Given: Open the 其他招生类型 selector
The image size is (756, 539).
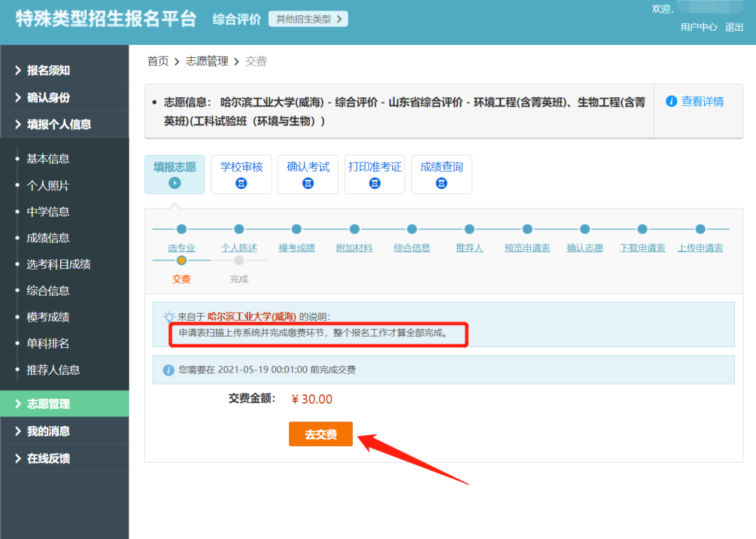Looking at the screenshot, I should 308,19.
